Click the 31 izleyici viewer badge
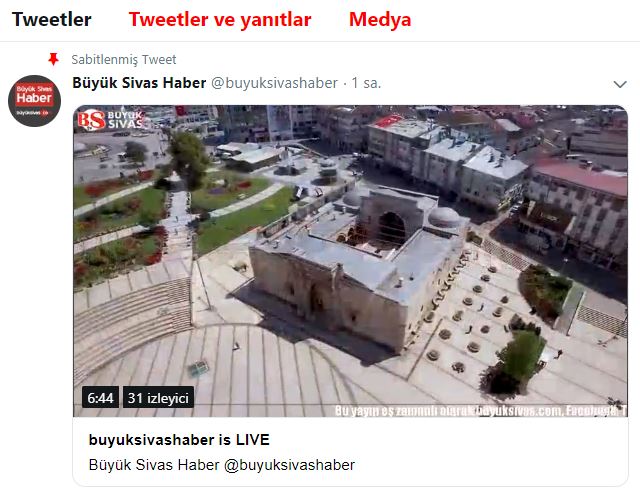Screen dimensions: 640x499 point(158,397)
